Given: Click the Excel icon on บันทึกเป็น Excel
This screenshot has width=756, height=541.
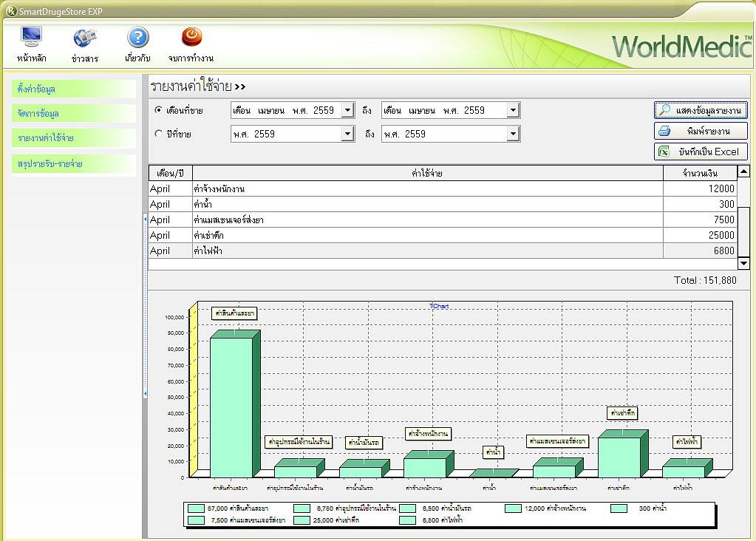Looking at the screenshot, I should point(664,152).
